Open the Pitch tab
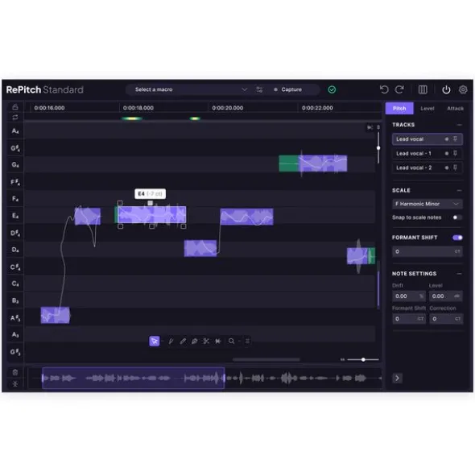 click(x=399, y=109)
